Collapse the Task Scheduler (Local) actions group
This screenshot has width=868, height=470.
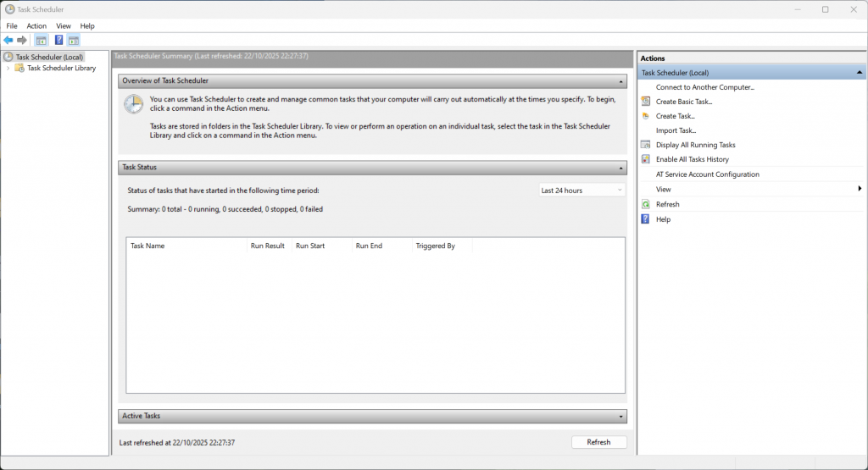click(860, 73)
